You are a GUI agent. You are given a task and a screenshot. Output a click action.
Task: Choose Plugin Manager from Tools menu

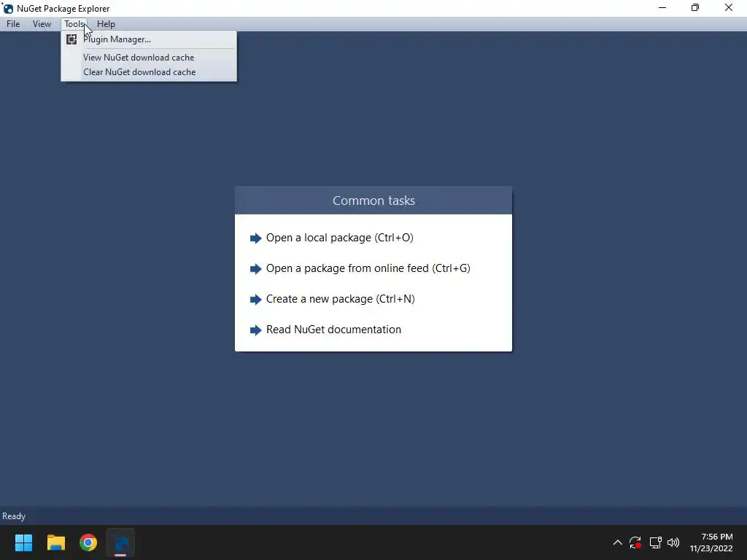(x=149, y=39)
